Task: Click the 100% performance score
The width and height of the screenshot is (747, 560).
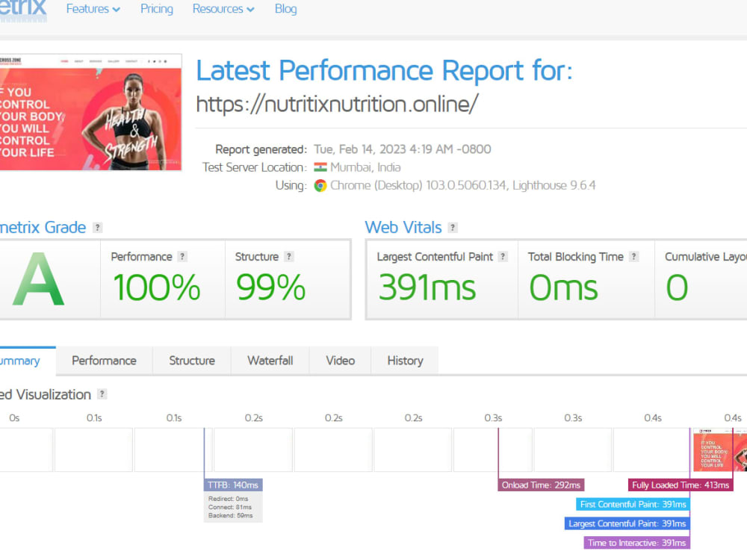Action: [x=157, y=287]
